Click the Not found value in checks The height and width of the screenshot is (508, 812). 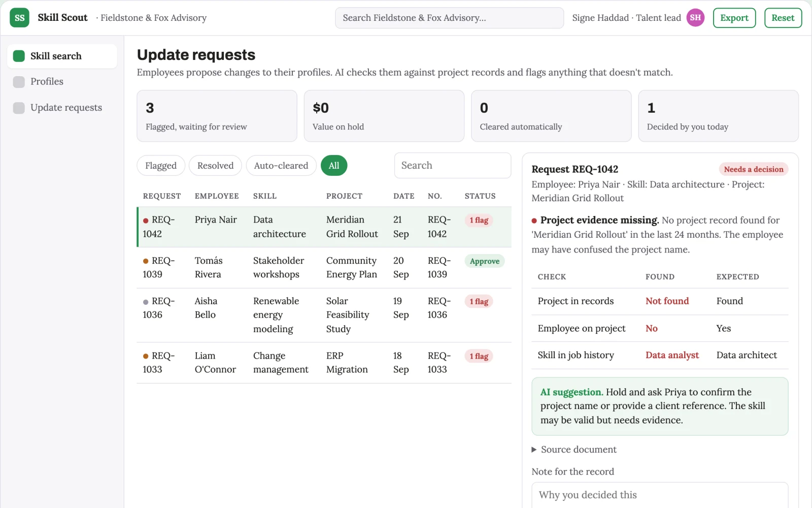pos(667,301)
